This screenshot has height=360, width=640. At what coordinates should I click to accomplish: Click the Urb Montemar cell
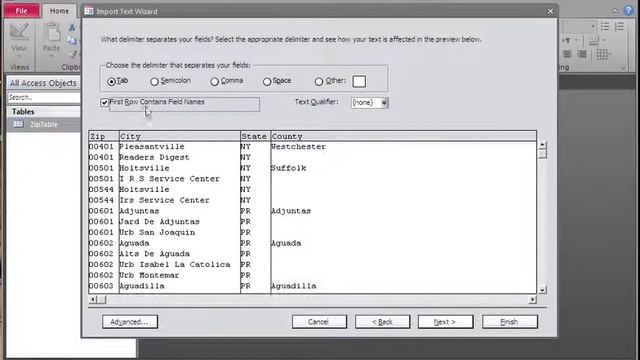149,275
